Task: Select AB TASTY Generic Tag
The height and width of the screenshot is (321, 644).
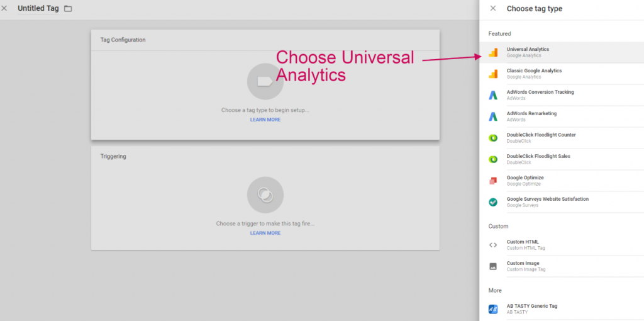Action: tap(562, 309)
